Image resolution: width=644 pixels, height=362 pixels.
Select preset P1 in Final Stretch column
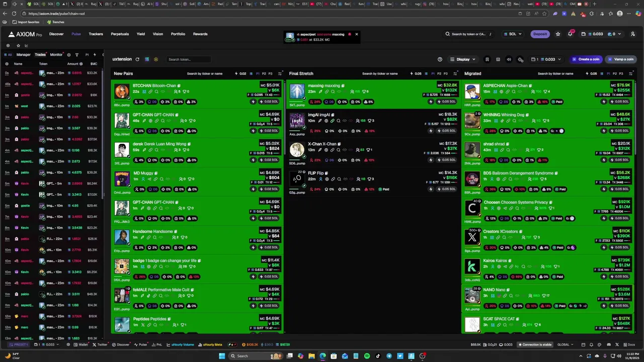pos(433,74)
